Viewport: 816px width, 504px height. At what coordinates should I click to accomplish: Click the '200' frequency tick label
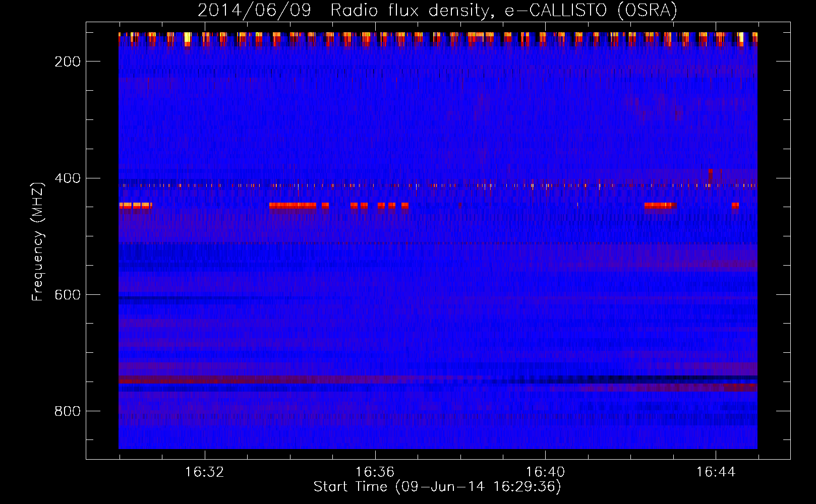68,61
